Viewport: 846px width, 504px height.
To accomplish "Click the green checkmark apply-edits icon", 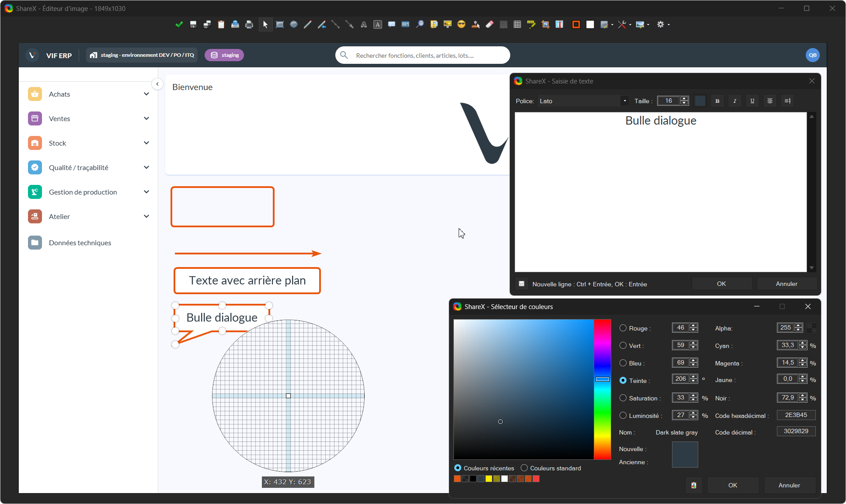I will tap(179, 24).
